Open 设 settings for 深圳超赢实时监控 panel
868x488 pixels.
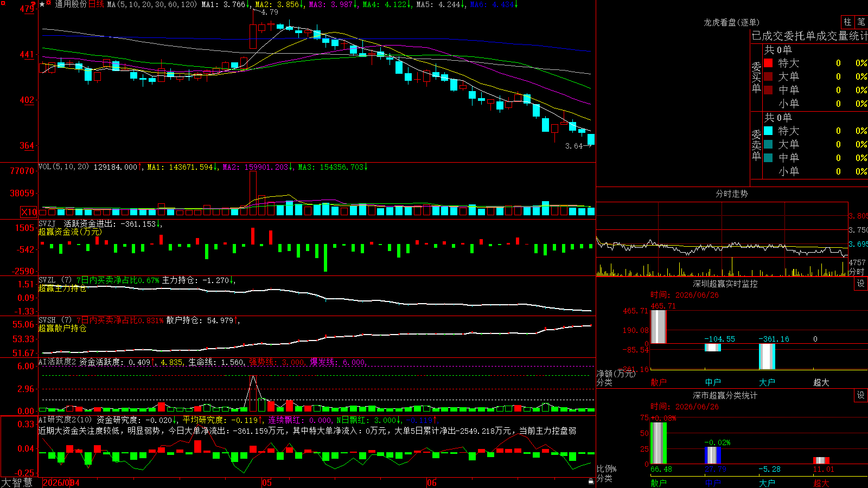(861, 284)
